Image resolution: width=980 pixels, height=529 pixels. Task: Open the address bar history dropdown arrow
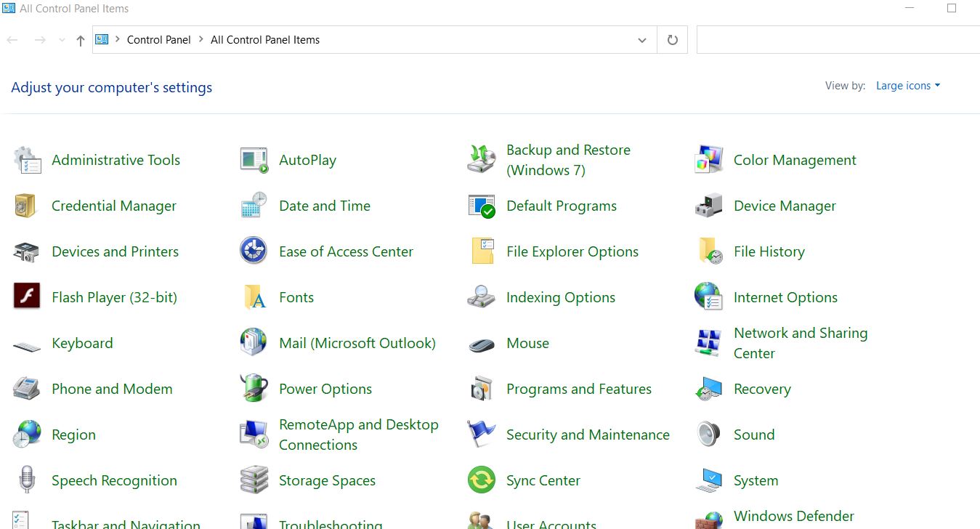(x=641, y=41)
